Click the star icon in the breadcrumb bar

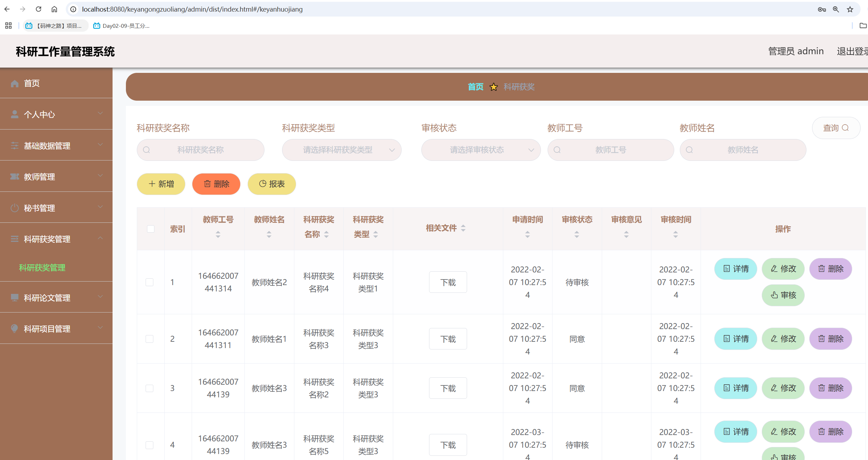pyautogui.click(x=494, y=87)
